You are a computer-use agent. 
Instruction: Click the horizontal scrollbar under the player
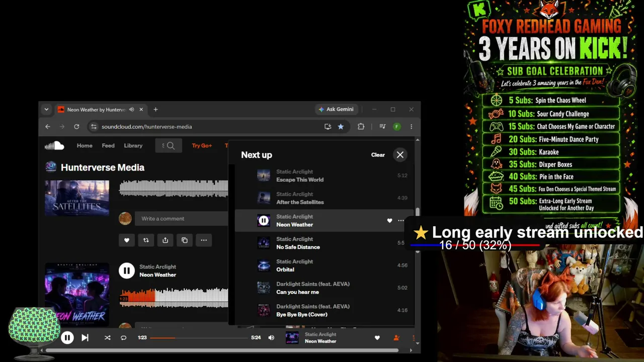coord(222,350)
